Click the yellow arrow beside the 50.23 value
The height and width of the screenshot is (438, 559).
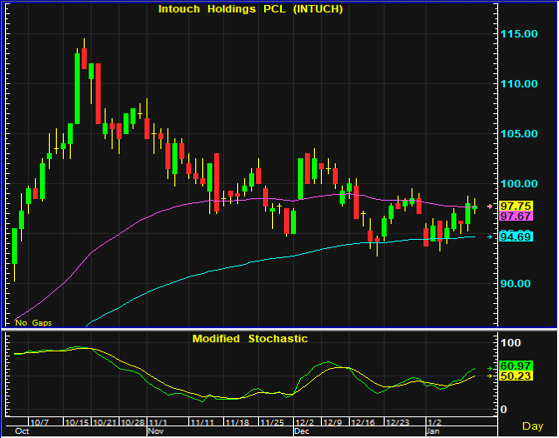point(490,376)
